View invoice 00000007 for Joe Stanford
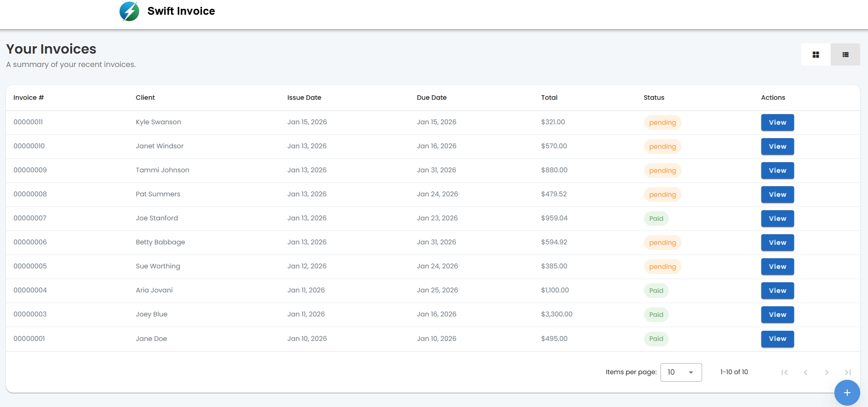 pyautogui.click(x=777, y=219)
